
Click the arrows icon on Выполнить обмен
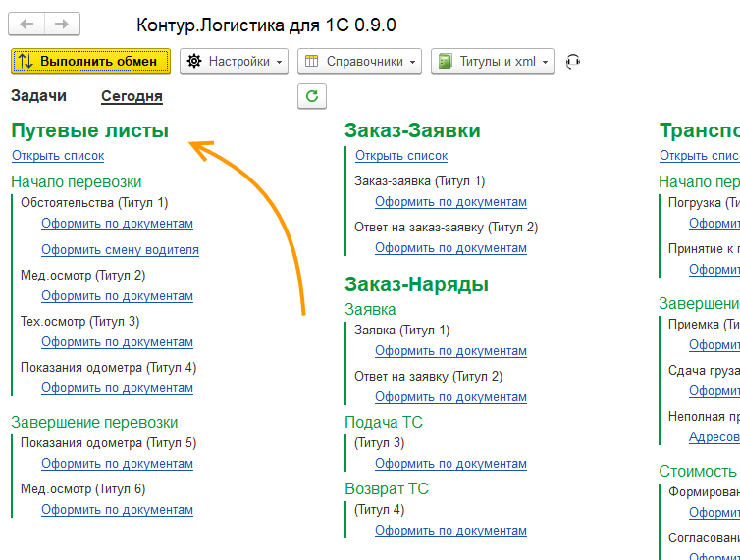(x=26, y=62)
